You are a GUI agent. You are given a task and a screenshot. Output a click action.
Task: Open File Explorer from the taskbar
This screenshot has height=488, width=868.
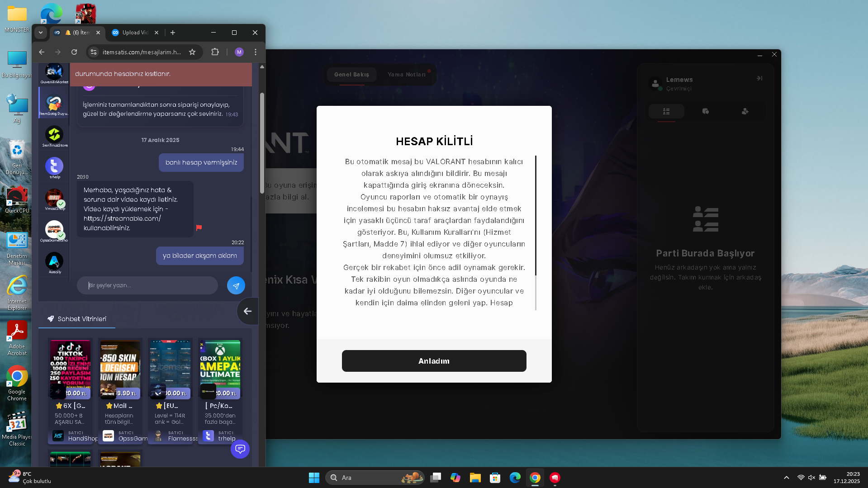pyautogui.click(x=475, y=478)
